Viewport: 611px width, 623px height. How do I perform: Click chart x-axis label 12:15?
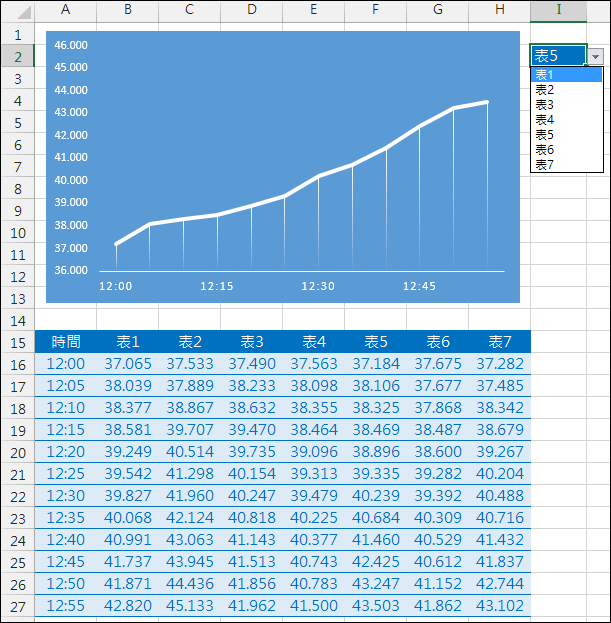pyautogui.click(x=217, y=286)
